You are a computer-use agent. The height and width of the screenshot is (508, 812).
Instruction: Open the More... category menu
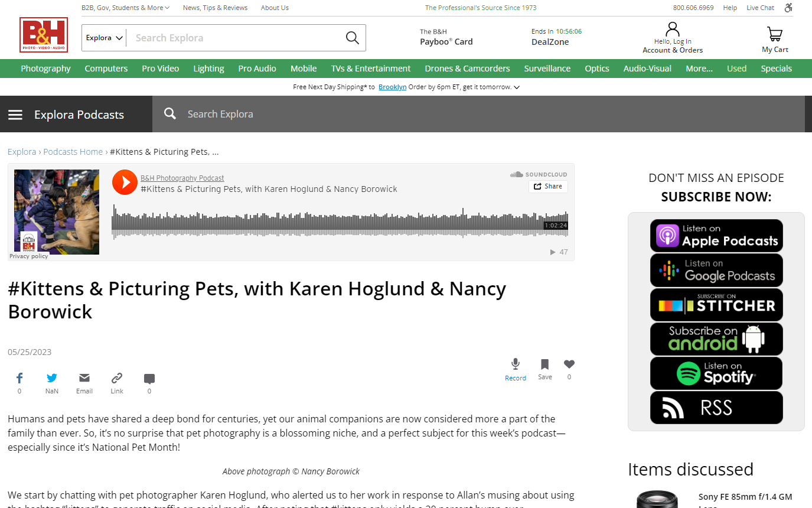click(x=699, y=69)
